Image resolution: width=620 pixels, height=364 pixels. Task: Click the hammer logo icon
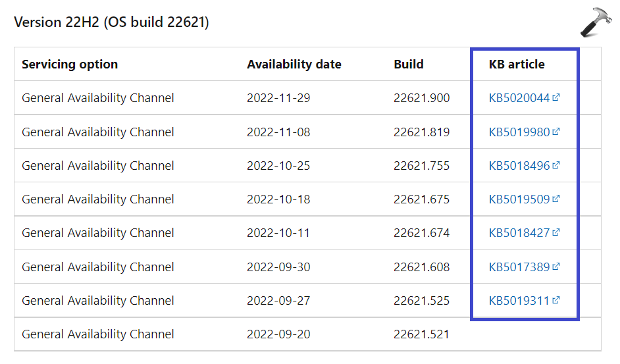(596, 22)
